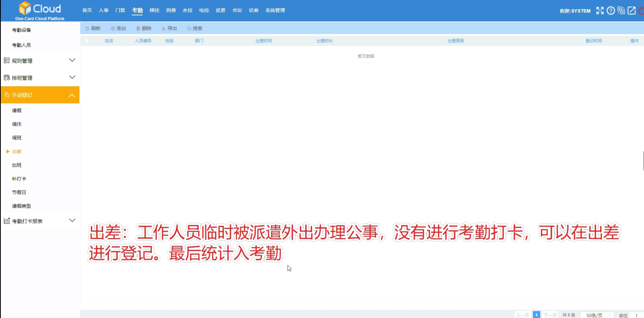Click the 删除 delete toolbar button
This screenshot has width=644, height=318.
144,28
